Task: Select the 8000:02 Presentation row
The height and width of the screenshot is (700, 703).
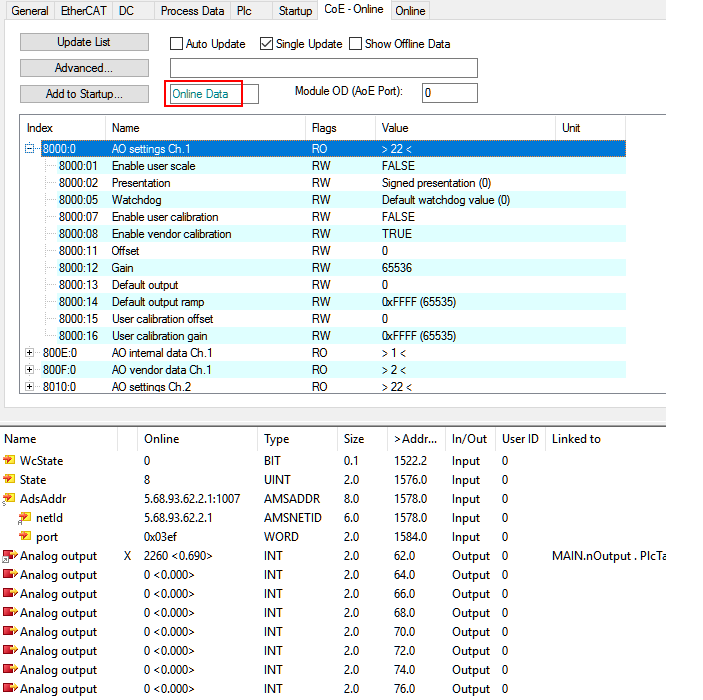Action: (x=342, y=183)
